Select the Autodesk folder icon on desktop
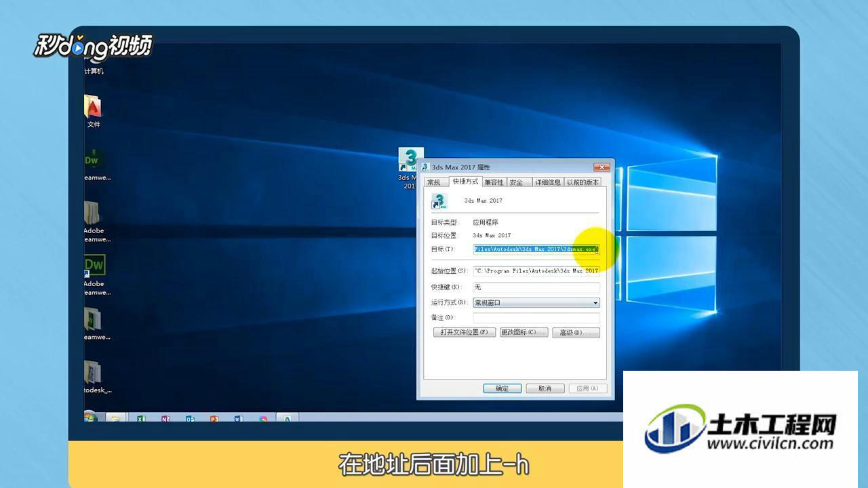The height and width of the screenshot is (488, 868). (x=92, y=372)
